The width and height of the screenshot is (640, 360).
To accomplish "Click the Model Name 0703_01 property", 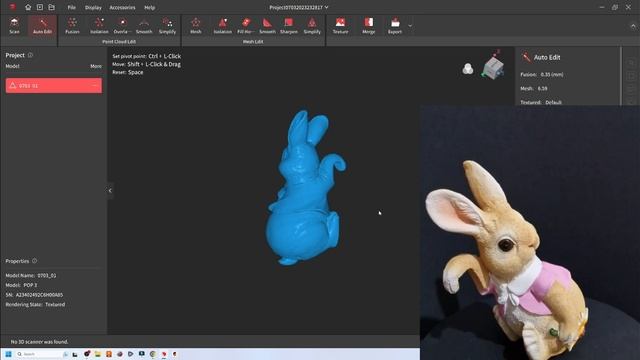I will pos(31,276).
